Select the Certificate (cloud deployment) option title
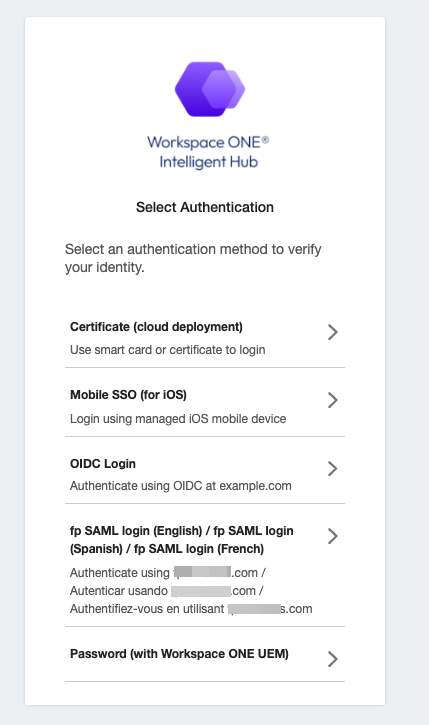 pyautogui.click(x=156, y=327)
